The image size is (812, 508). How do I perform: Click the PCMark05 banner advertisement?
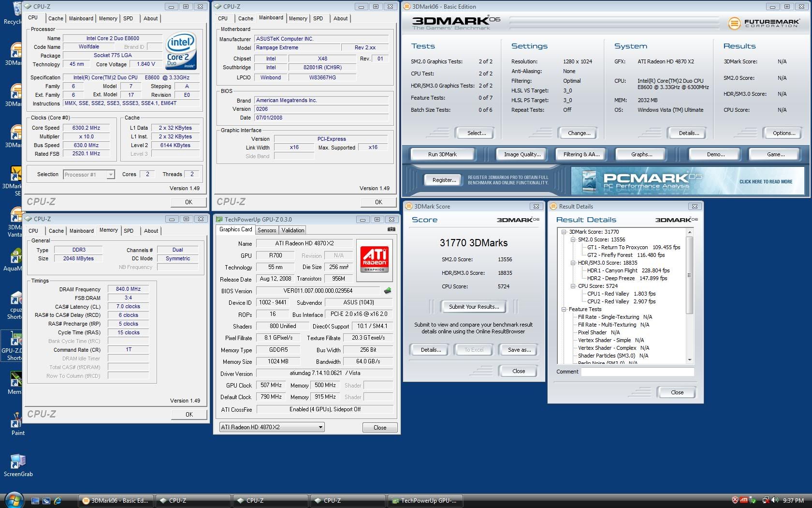click(x=687, y=181)
